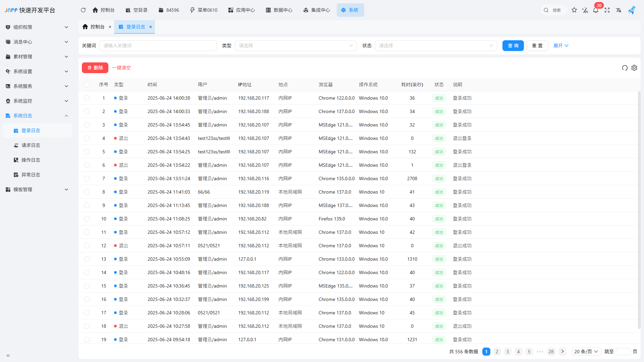Click the blue 查询 button
The image size is (644, 362).
pyautogui.click(x=513, y=46)
